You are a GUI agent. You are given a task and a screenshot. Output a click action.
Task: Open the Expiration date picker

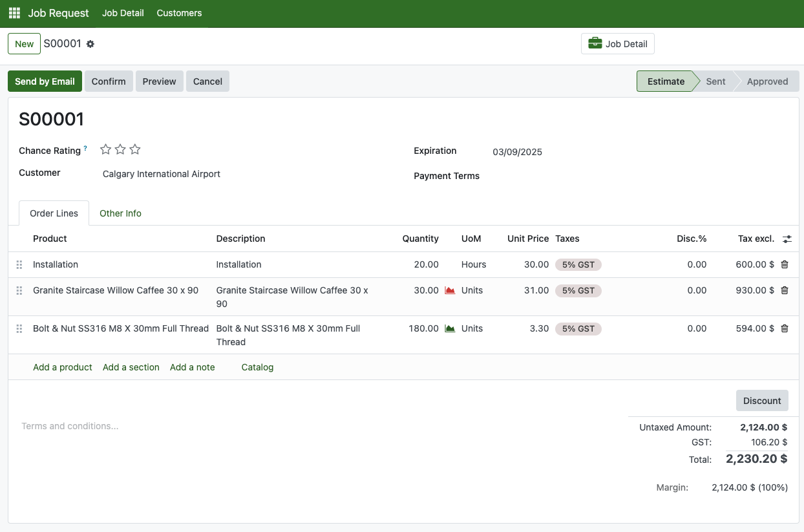point(517,153)
